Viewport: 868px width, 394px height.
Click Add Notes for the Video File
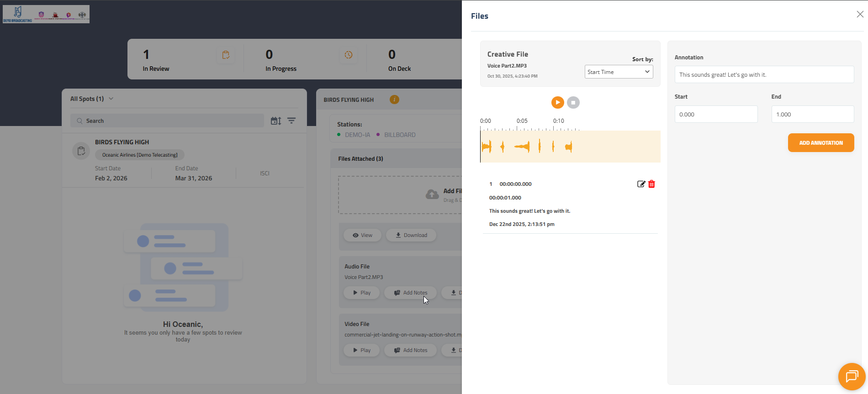pos(410,350)
